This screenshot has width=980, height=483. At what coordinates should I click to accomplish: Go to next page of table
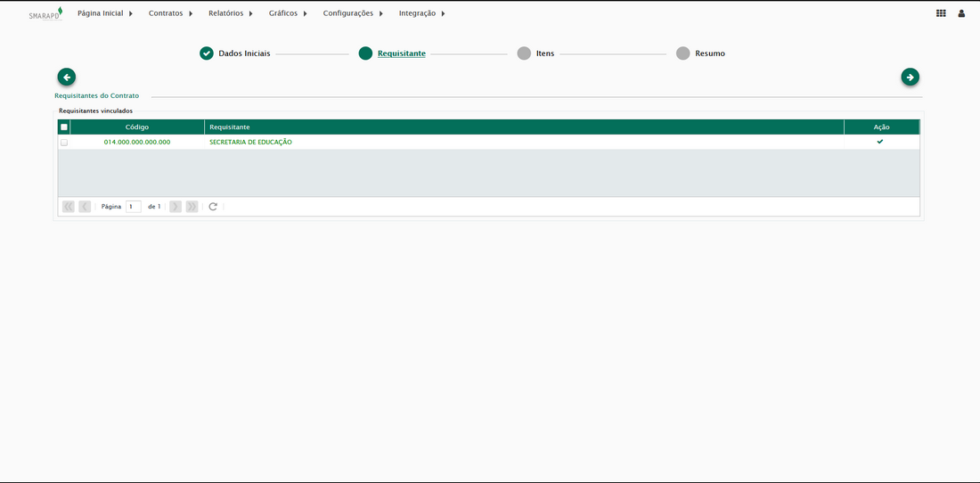click(x=176, y=206)
